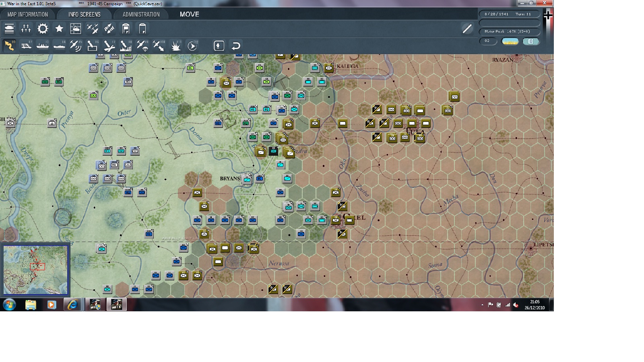Select naval transport (F3) ship icon

coord(43,45)
